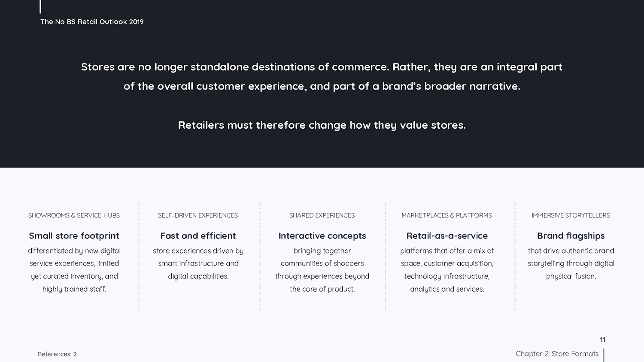Image resolution: width=644 pixels, height=362 pixels.
Task: Click the 'Retail-as-a-service' heading
Action: point(447,236)
